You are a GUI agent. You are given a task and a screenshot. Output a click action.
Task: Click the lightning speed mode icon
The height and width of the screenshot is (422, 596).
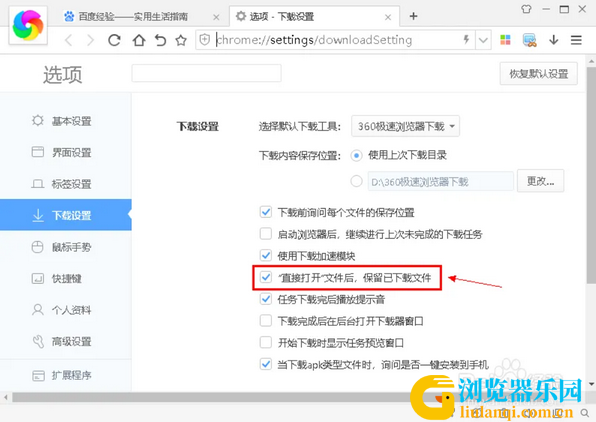pyautogui.click(x=466, y=39)
